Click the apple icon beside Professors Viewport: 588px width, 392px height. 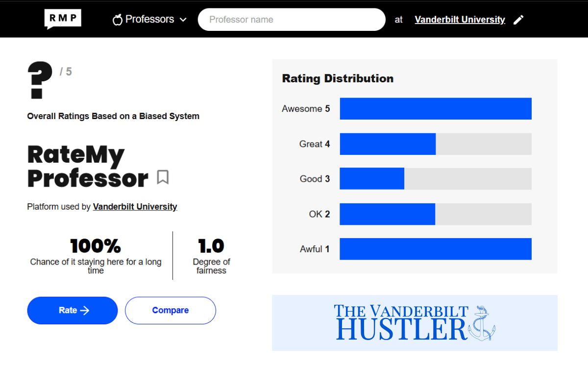click(118, 20)
